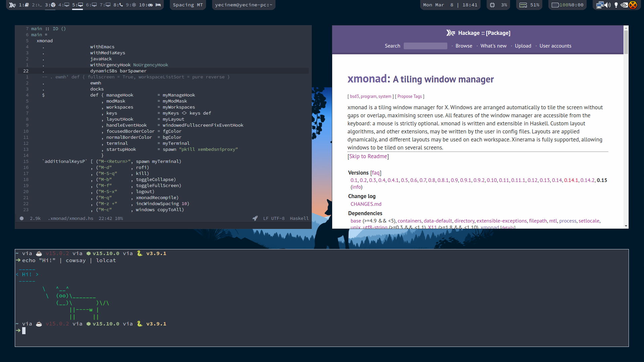Click the bed icon at the end of workspaces

(158, 5)
